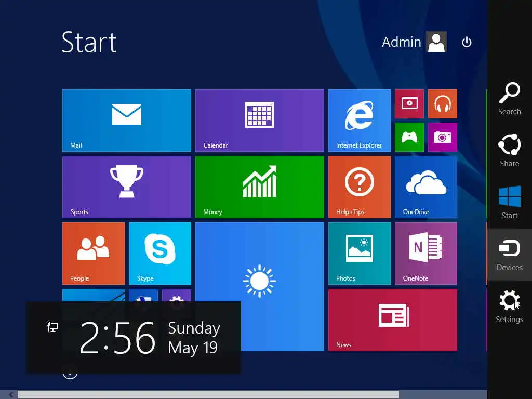Screen dimensions: 532x399
Task: Open the red Video tile
Action: point(409,104)
